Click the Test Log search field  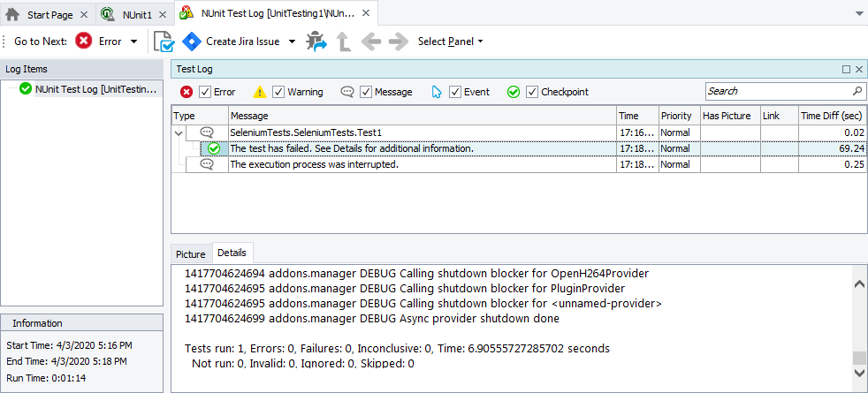(x=778, y=91)
